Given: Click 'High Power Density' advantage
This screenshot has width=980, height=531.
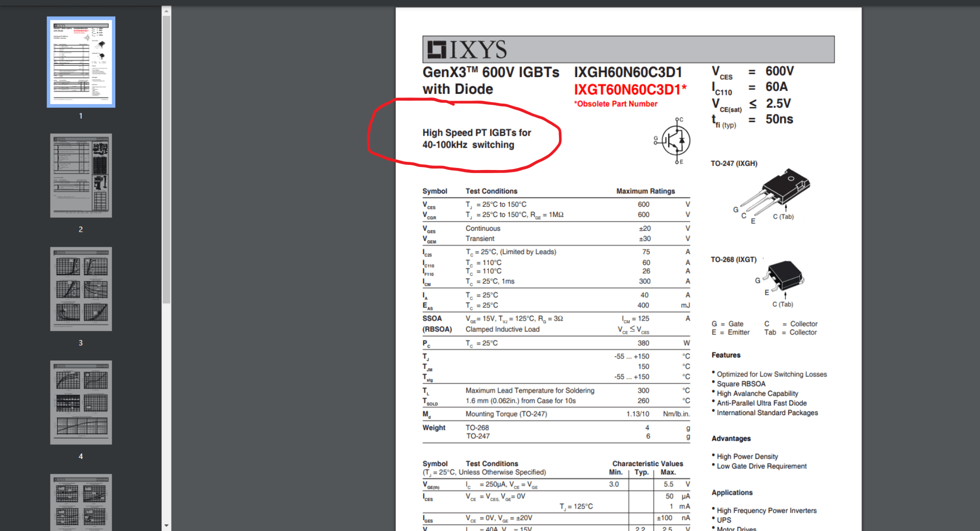Looking at the screenshot, I should (747, 456).
